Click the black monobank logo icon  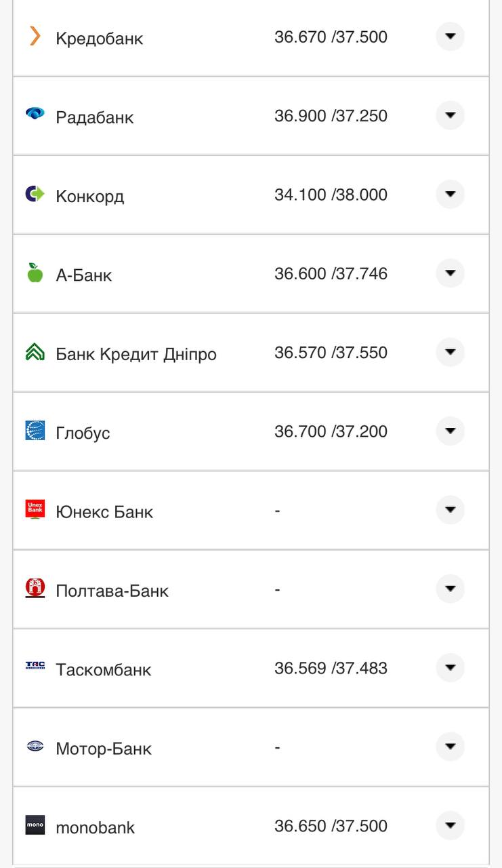coord(35,826)
